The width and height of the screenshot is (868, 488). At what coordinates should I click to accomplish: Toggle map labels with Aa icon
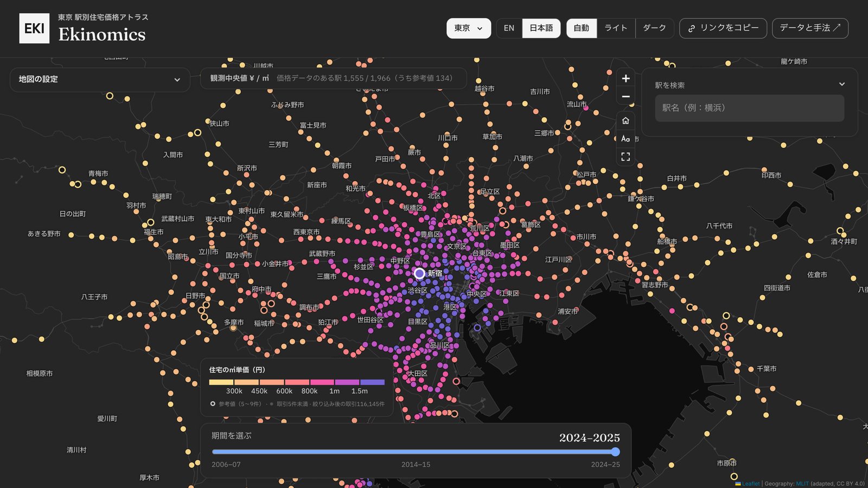point(626,139)
